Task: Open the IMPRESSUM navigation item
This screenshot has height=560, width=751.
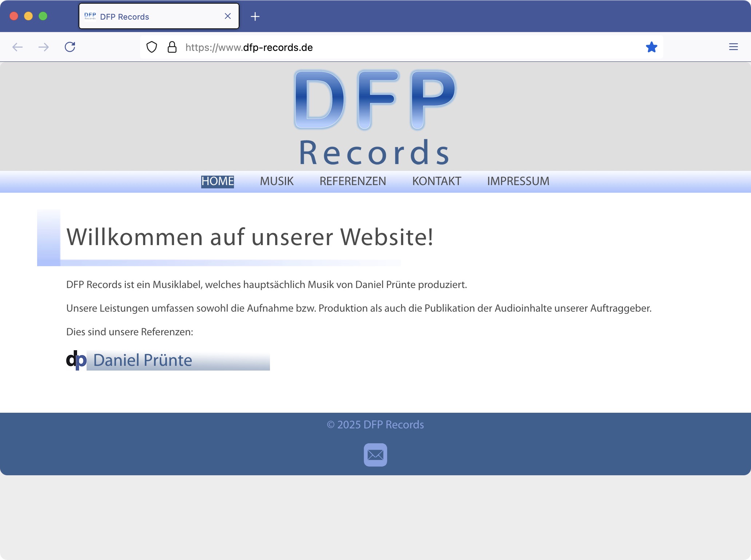Action: tap(518, 181)
